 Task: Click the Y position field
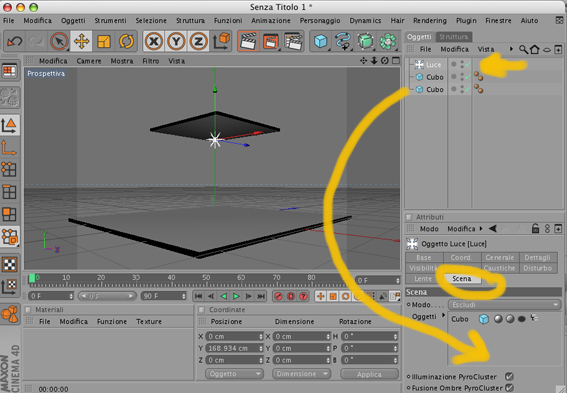pos(234,348)
